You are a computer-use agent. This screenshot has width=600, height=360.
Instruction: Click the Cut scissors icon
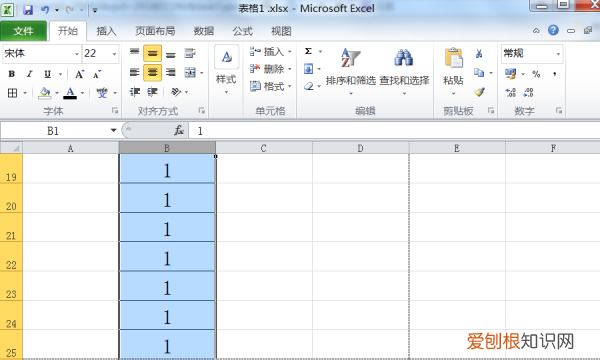coord(479,54)
